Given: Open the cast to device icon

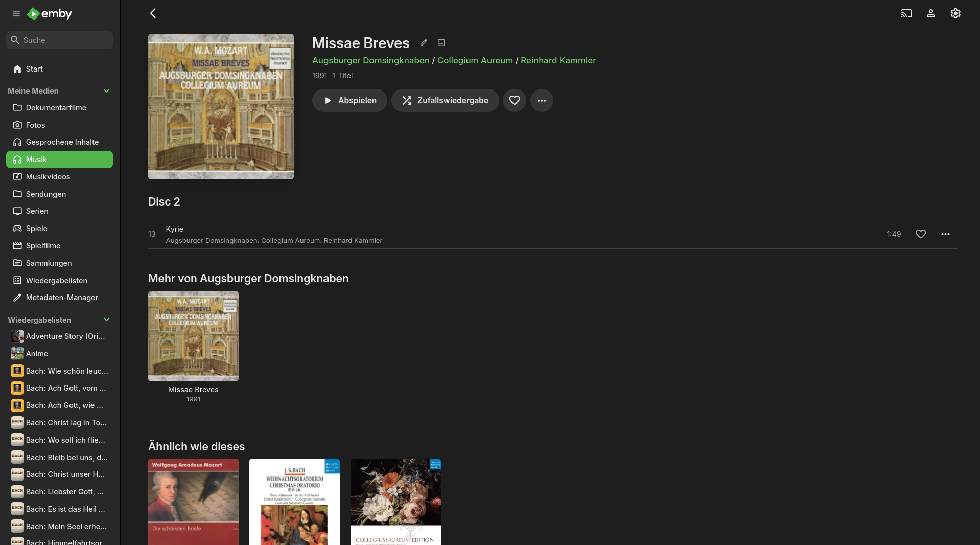Looking at the screenshot, I should (906, 13).
